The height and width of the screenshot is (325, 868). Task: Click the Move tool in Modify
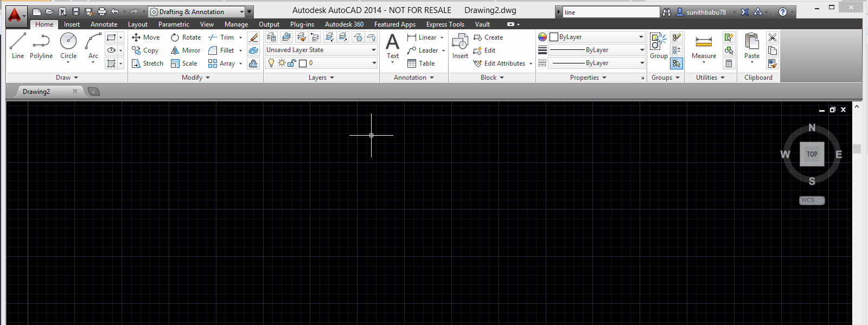tap(146, 37)
